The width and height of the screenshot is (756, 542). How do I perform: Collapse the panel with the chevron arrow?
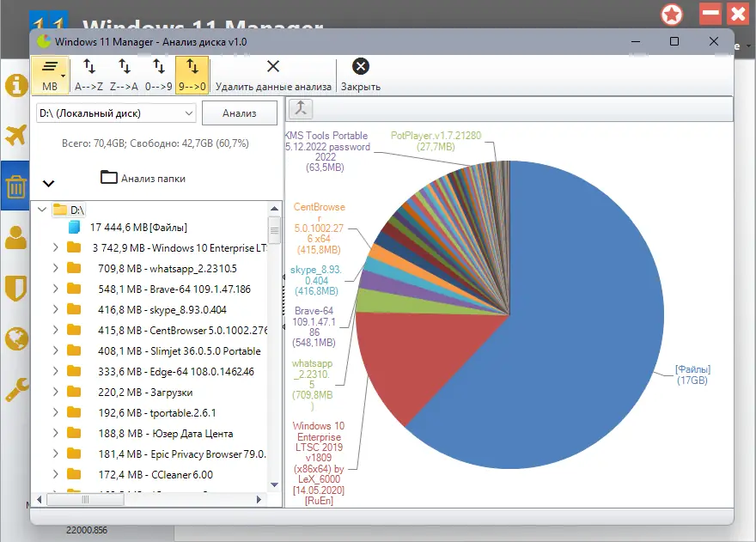(49, 183)
